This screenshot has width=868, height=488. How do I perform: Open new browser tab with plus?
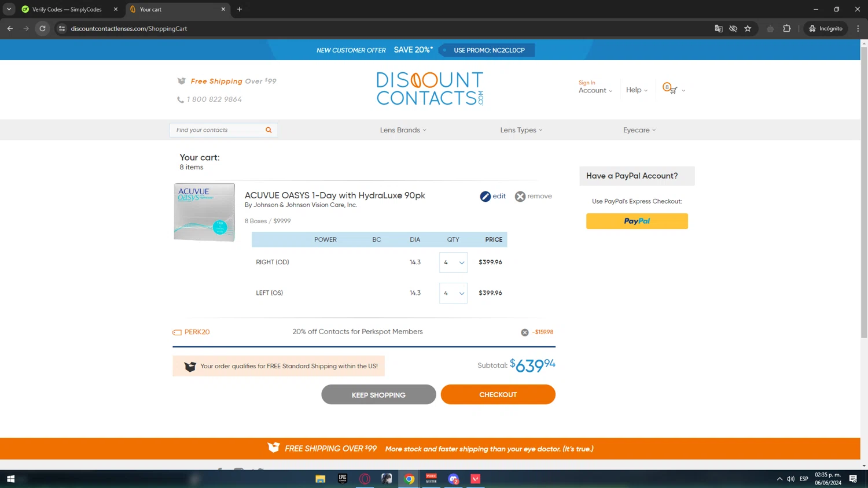tap(240, 9)
